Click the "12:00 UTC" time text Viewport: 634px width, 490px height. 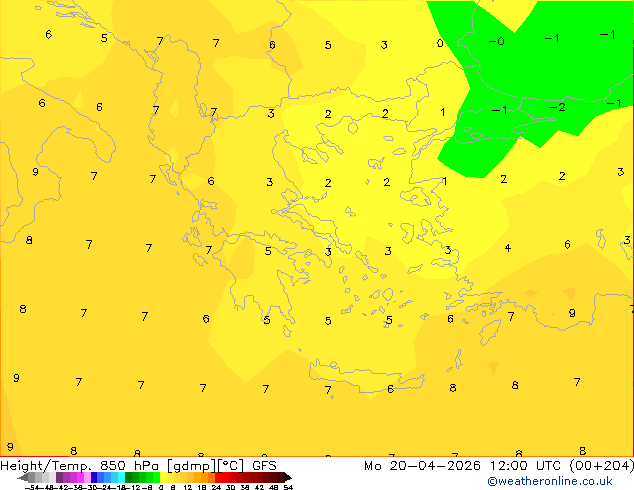point(525,466)
